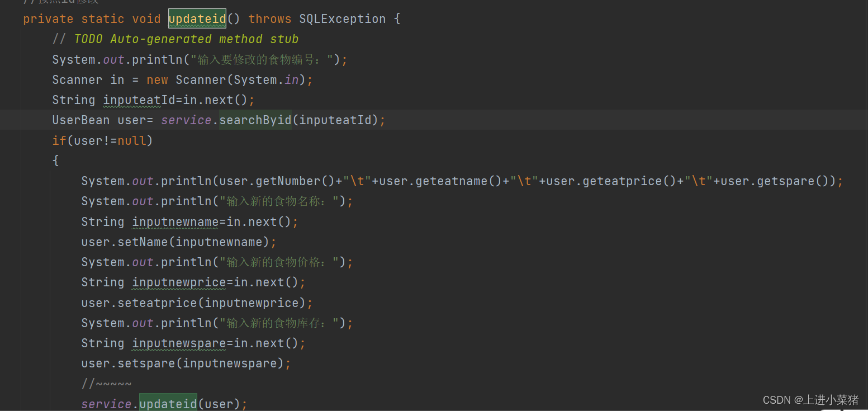Viewport: 868px width, 411px height.
Task: Click the user.setspare(inputnewspare) call
Action: click(183, 363)
